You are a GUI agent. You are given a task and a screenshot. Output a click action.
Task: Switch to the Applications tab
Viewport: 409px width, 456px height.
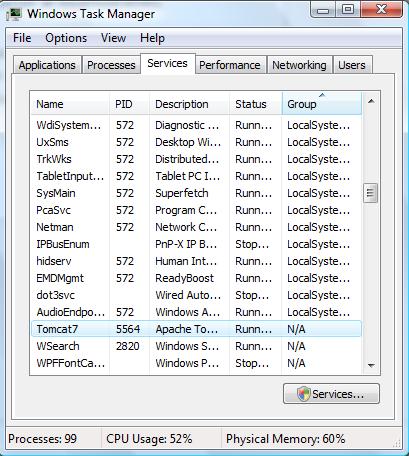pos(47,65)
